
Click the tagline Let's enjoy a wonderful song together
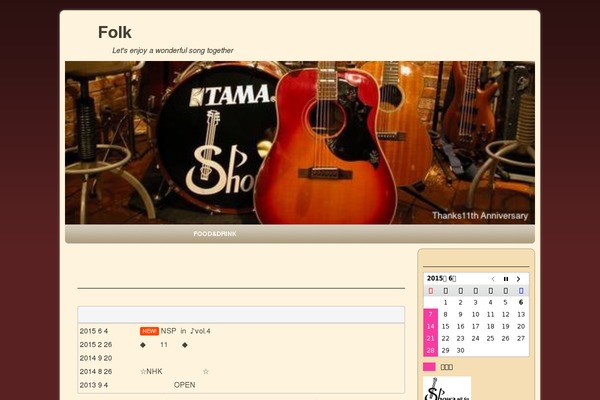tap(173, 51)
